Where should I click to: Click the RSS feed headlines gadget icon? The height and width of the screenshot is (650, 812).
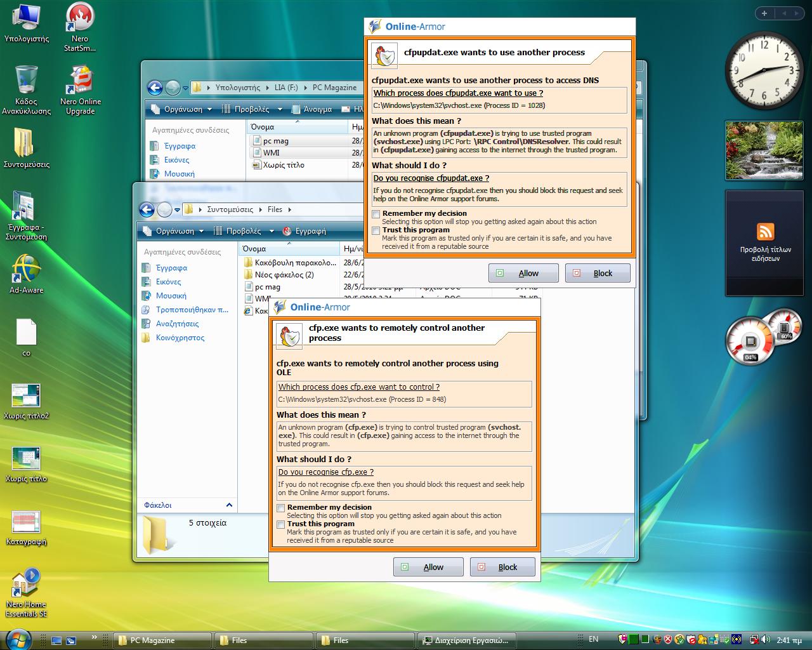[766, 231]
